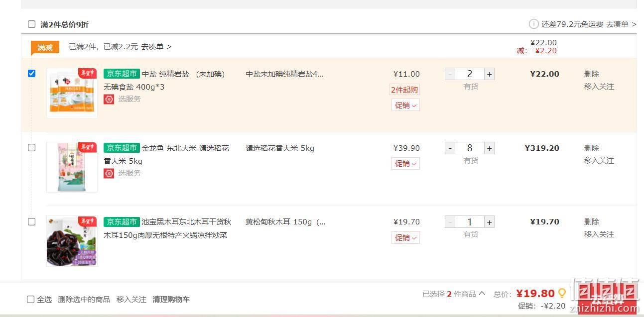Click 选服务 under the rice item

[129, 173]
